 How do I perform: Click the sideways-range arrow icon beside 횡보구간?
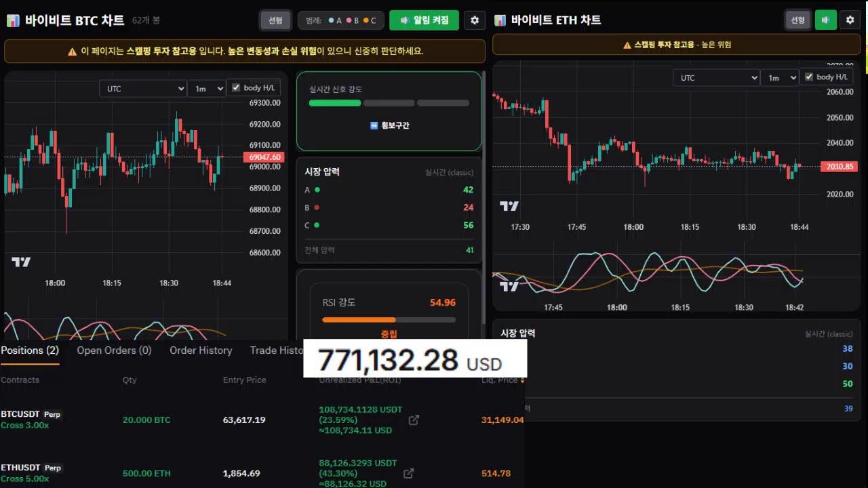pyautogui.click(x=374, y=125)
